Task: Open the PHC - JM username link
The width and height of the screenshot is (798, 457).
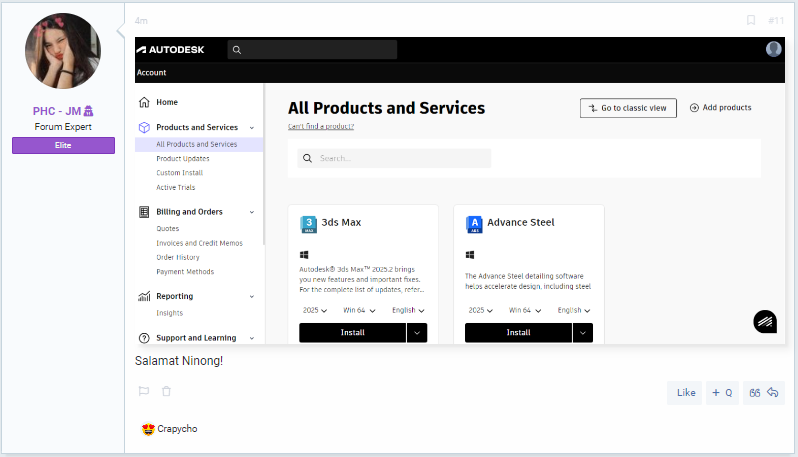Action: [x=57, y=111]
